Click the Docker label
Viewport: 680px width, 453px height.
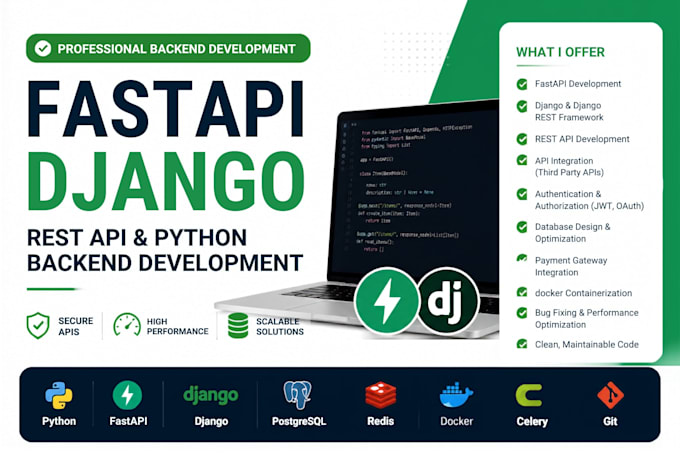456,421
